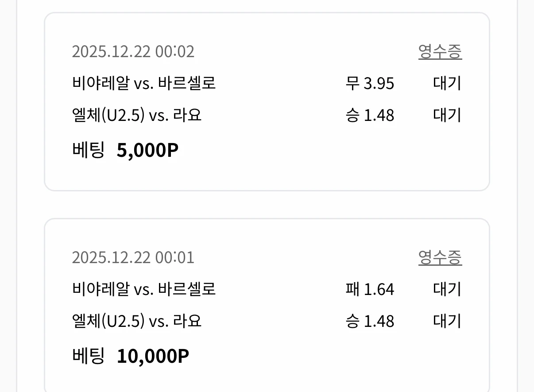Click the 엘체(U2.5) vs. 라요 row in bottom card
The height and width of the screenshot is (392, 534).
[137, 321]
